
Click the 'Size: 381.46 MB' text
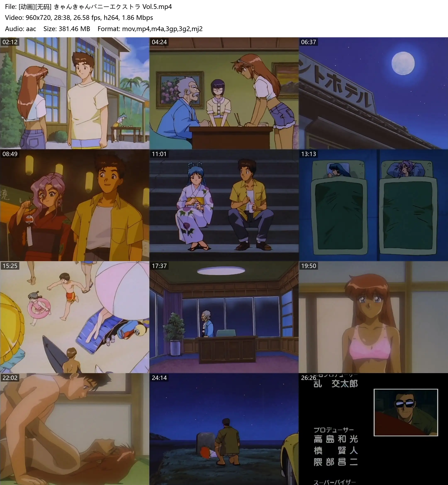pyautogui.click(x=67, y=29)
